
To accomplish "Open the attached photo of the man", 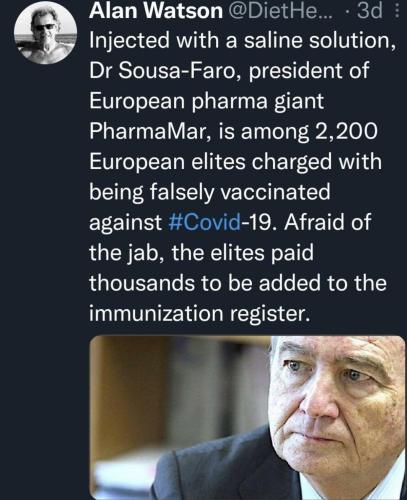I will pos(248,418).
